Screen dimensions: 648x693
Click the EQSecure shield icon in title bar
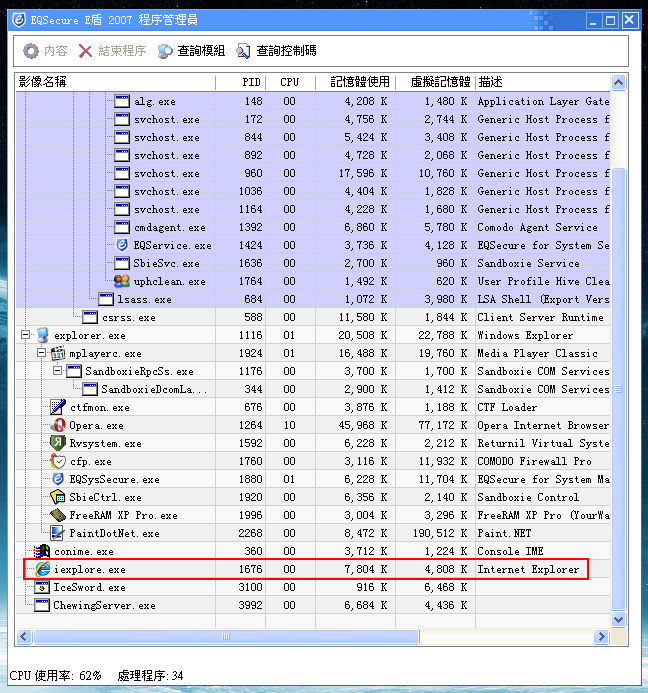click(x=19, y=20)
